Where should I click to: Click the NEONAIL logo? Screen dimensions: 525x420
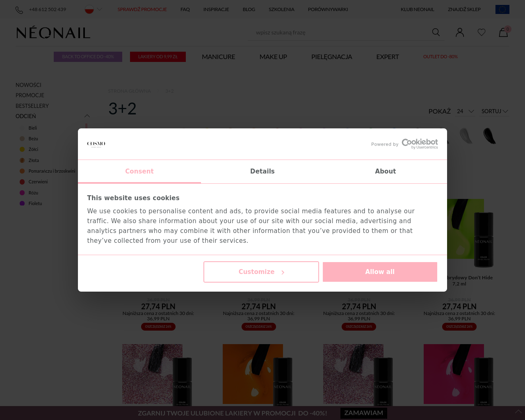(53, 32)
